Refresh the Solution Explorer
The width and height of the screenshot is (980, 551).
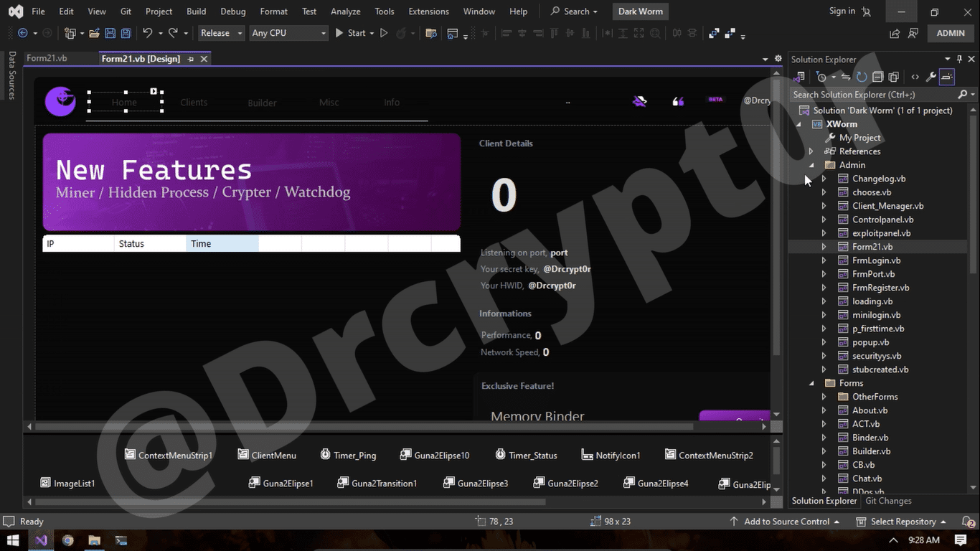point(862,77)
